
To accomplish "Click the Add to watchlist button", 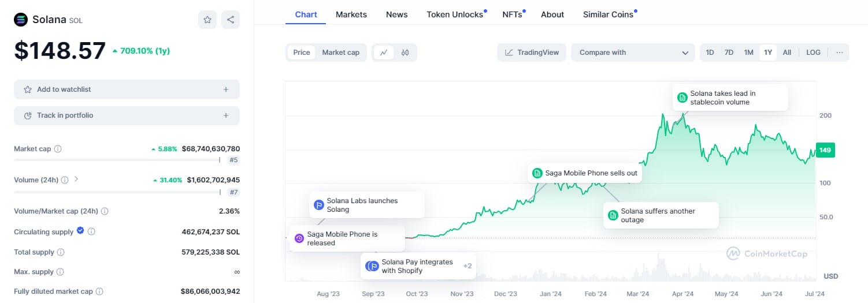I will [x=127, y=89].
